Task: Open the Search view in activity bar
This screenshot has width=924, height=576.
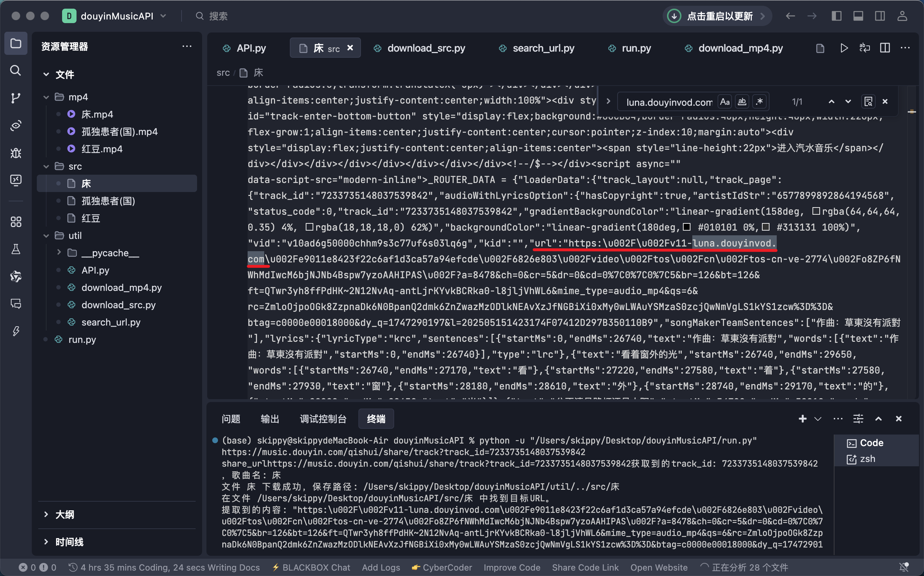Action: (16, 70)
